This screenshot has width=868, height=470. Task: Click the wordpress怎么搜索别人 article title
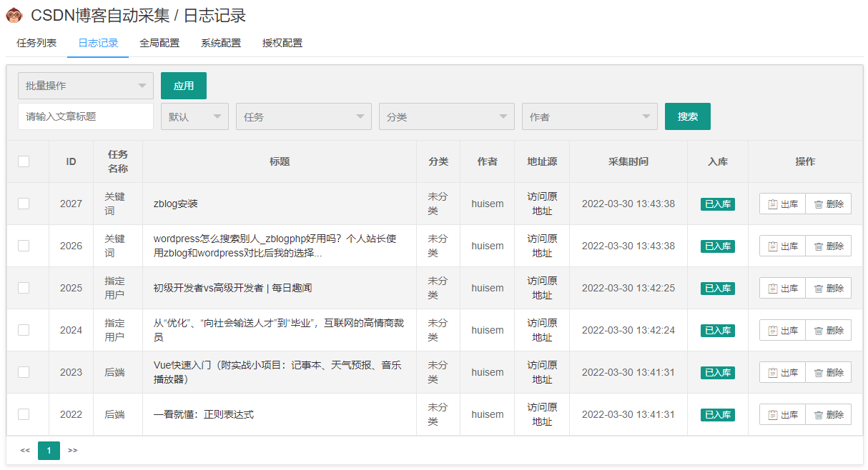275,246
